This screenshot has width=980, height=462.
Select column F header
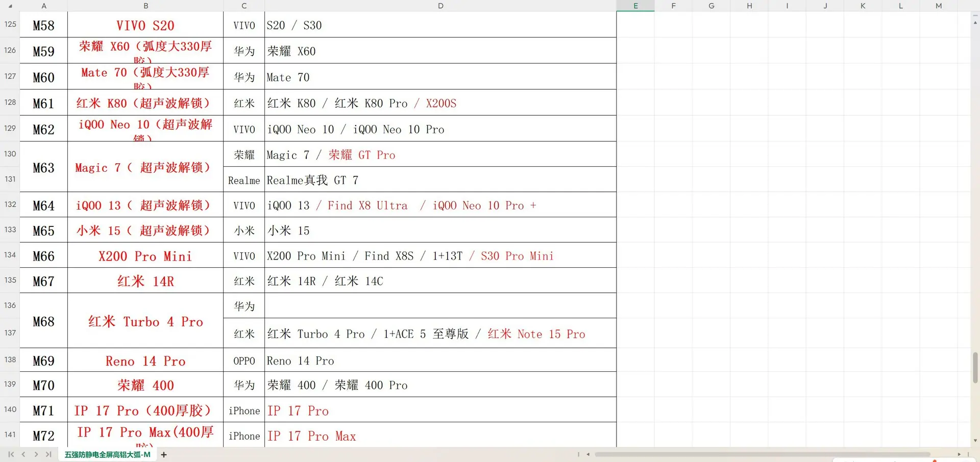click(x=673, y=6)
